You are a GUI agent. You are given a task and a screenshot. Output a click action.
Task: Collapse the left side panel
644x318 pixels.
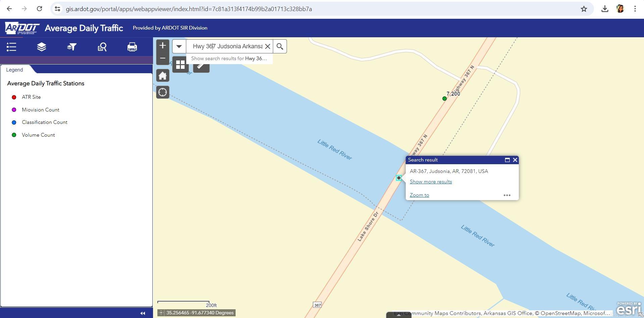143,313
